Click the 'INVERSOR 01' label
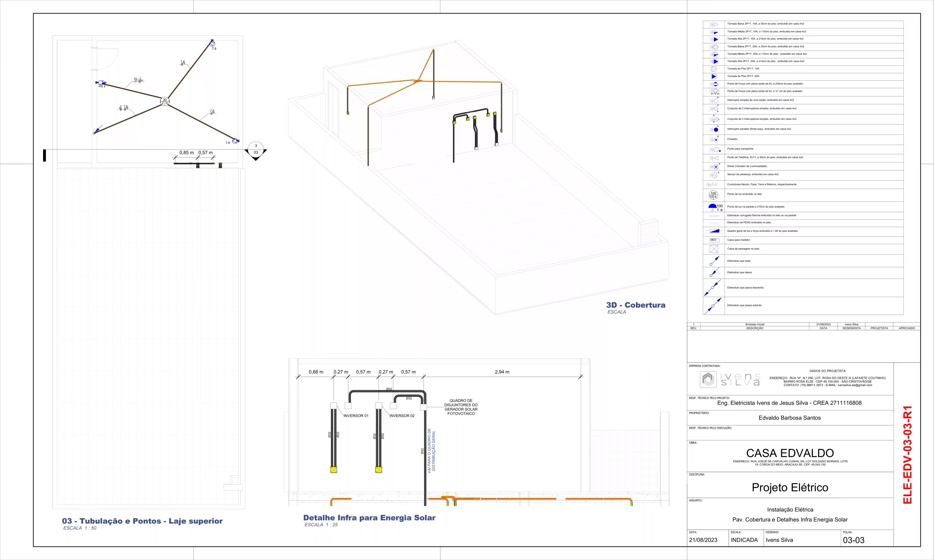The width and height of the screenshot is (934, 560). point(356,416)
